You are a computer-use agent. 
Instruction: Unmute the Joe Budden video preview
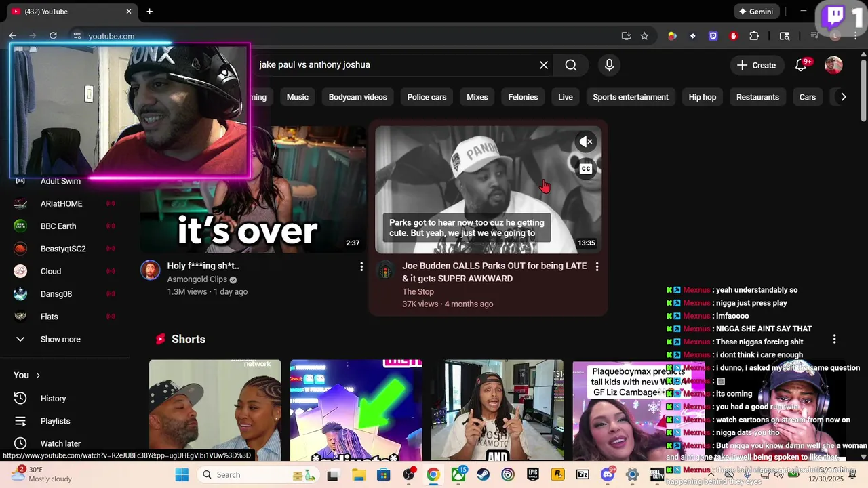click(586, 142)
